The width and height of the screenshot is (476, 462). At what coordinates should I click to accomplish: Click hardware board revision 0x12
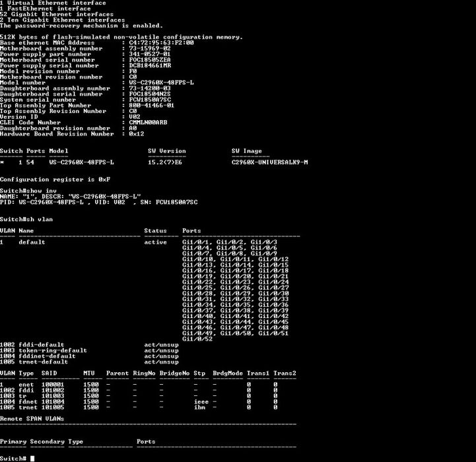click(x=136, y=134)
